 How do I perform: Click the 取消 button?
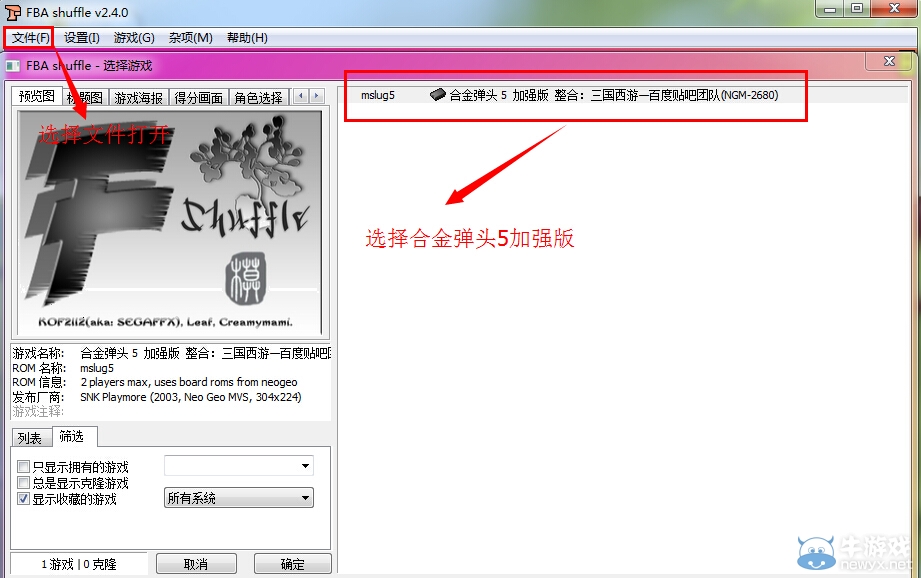pyautogui.click(x=196, y=564)
